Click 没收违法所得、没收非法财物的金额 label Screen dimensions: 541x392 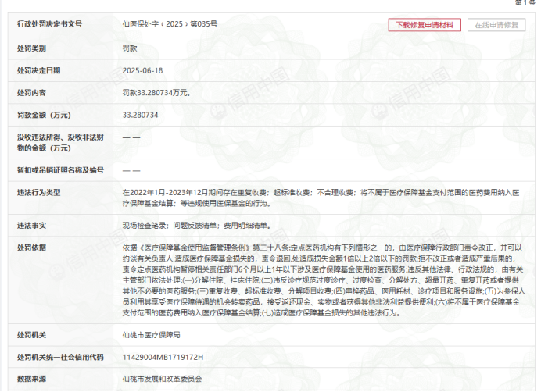click(60, 142)
